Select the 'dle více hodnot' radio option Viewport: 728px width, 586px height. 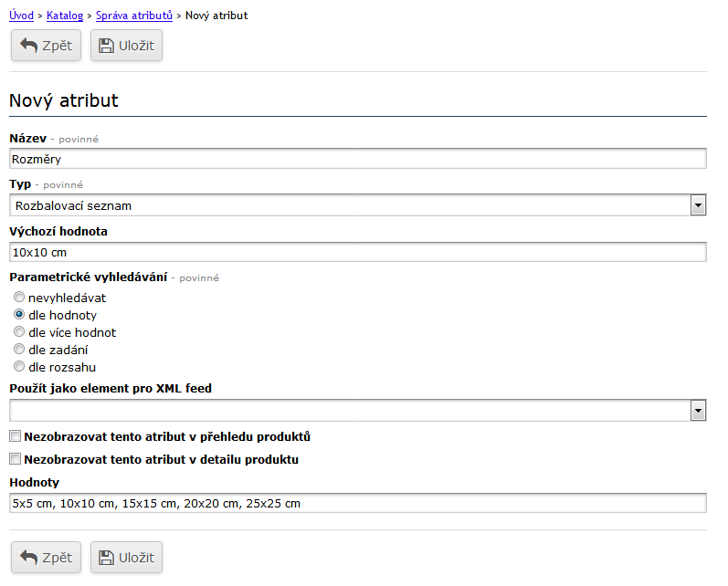[x=19, y=332]
